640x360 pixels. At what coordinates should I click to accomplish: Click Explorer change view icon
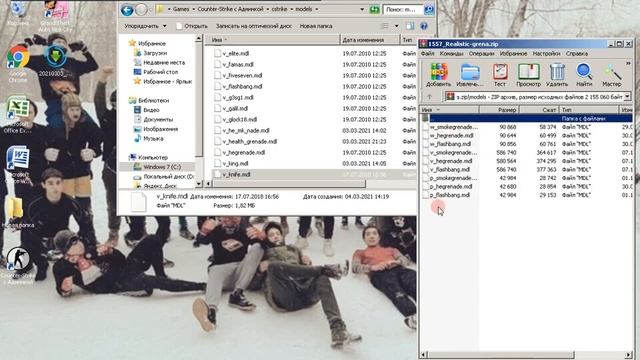(x=385, y=26)
